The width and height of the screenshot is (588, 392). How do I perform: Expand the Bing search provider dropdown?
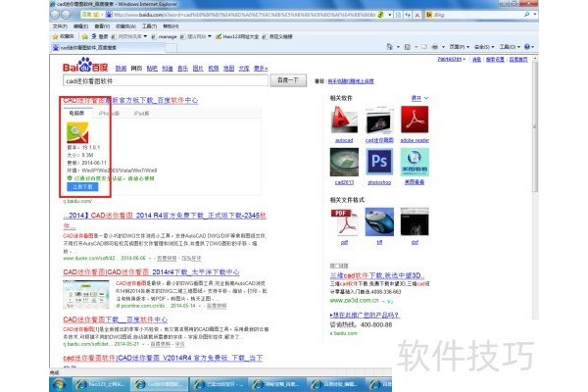click(x=535, y=15)
